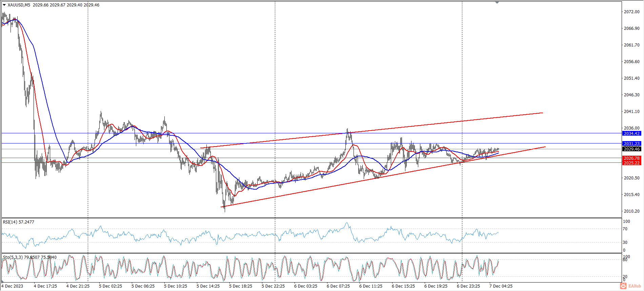Click the 6 Dec 03:25 time label

306,286
